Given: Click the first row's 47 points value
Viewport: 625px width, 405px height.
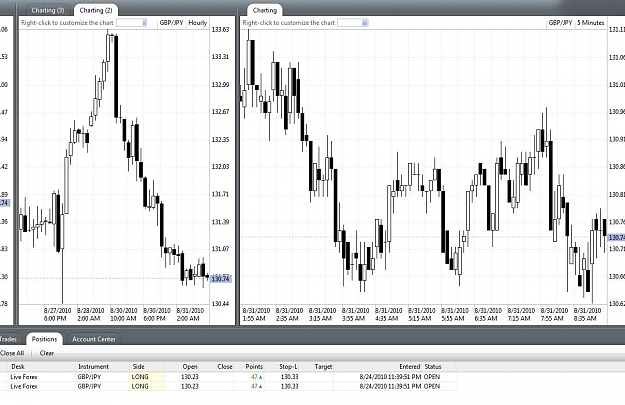Looking at the screenshot, I should tap(256, 377).
